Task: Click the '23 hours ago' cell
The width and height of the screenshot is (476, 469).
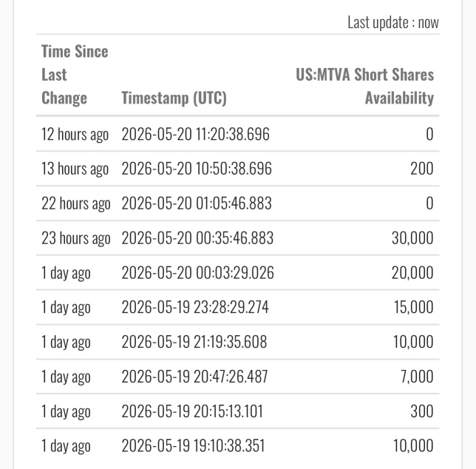Action: 76,238
